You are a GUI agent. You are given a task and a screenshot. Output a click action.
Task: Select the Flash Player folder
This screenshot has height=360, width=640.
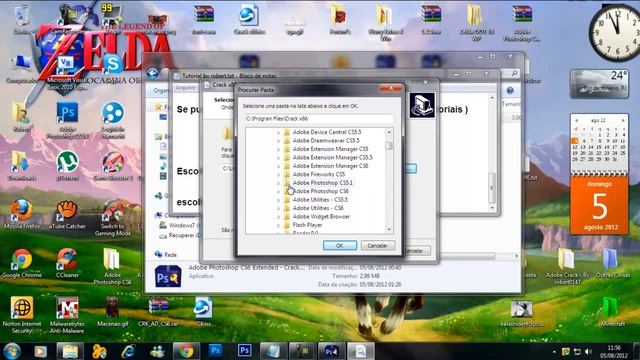coord(307,225)
